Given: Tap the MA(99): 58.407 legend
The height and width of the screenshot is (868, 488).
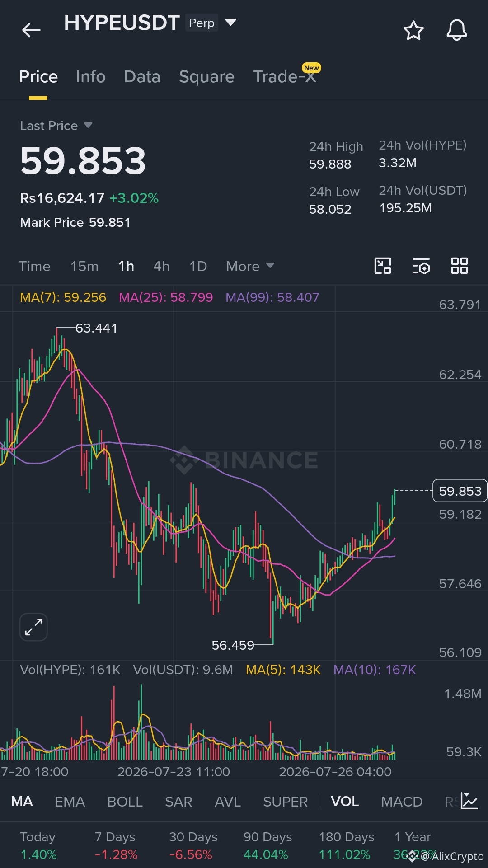Looking at the screenshot, I should click(272, 297).
